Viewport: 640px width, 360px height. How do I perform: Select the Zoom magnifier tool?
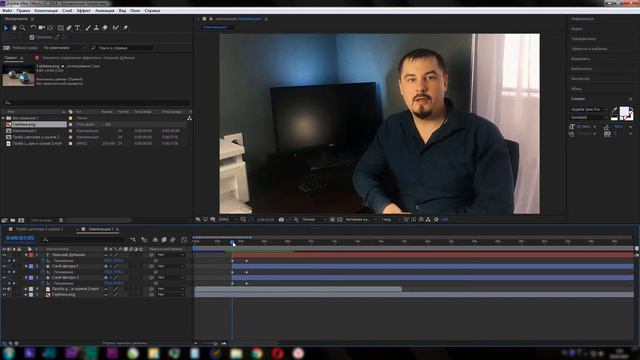(x=23, y=28)
